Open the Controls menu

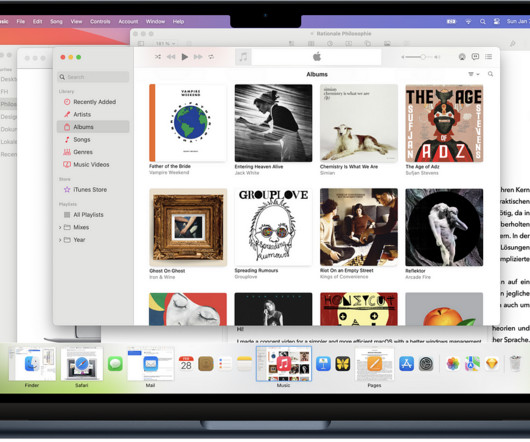tap(100, 21)
